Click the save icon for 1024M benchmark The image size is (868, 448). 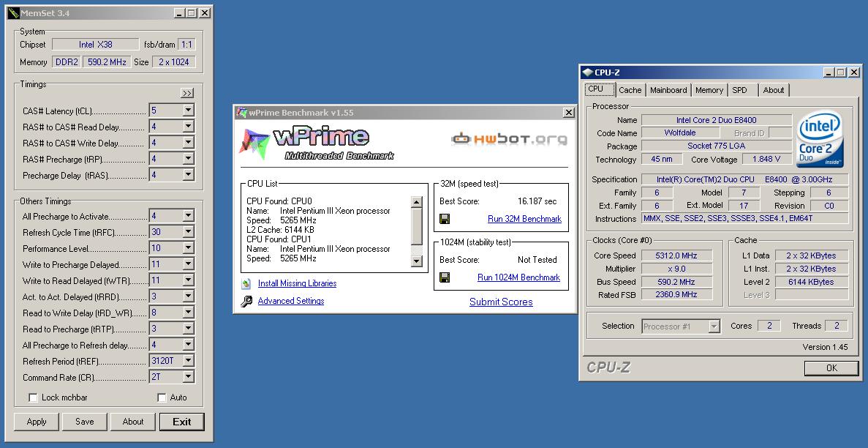(x=445, y=277)
